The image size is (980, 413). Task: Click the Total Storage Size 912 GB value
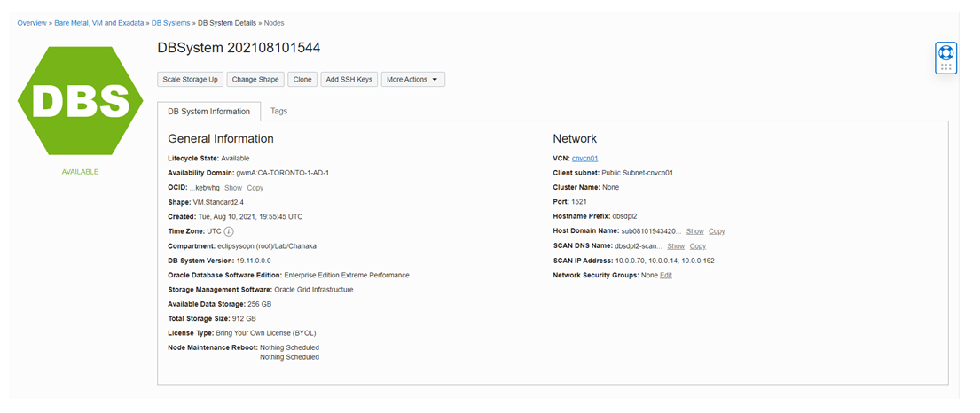coord(244,319)
